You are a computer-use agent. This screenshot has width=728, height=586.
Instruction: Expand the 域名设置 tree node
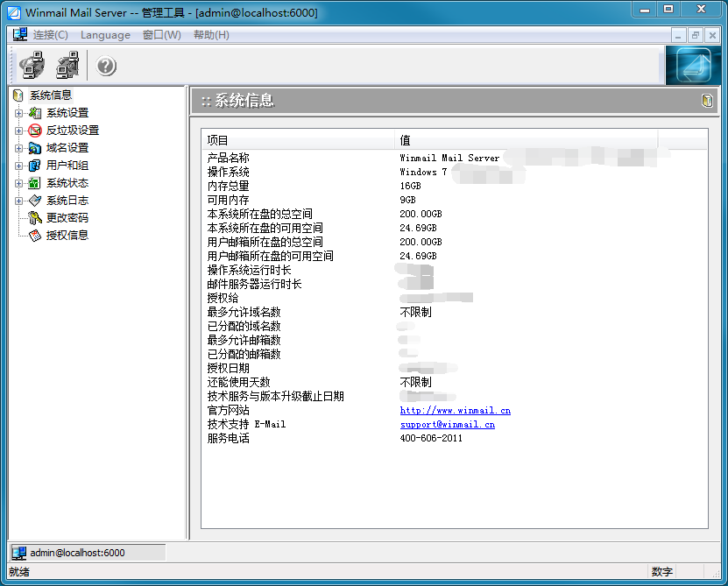point(18,149)
